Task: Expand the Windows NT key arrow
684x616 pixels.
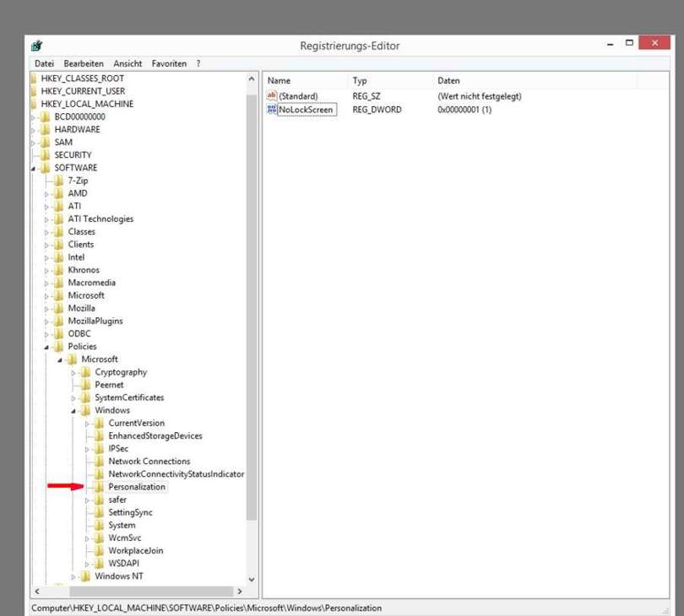Action: [73, 577]
